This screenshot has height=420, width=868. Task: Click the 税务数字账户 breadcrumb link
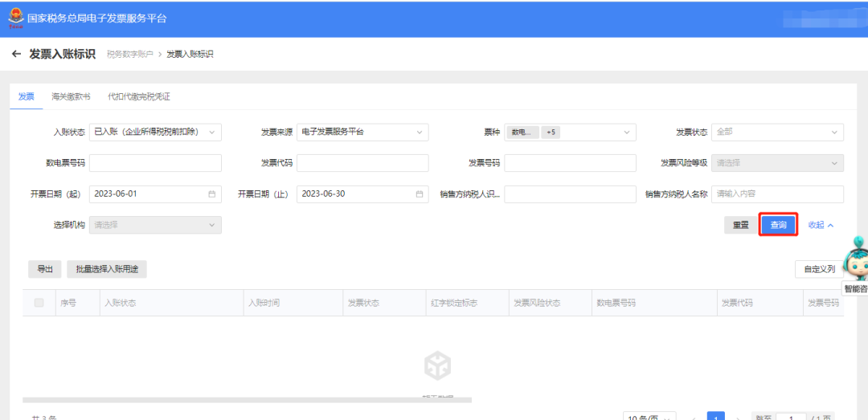(129, 55)
